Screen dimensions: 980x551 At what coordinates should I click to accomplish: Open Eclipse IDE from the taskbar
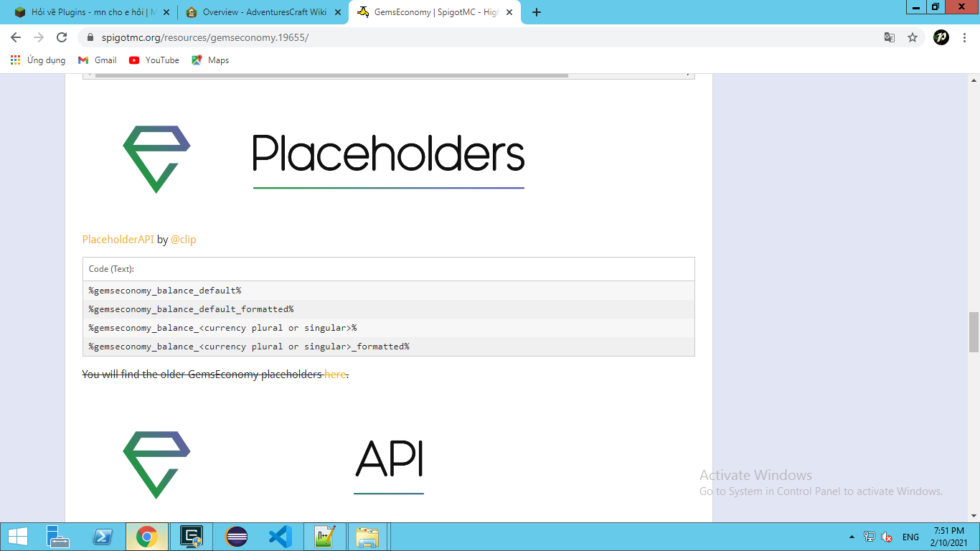(236, 537)
